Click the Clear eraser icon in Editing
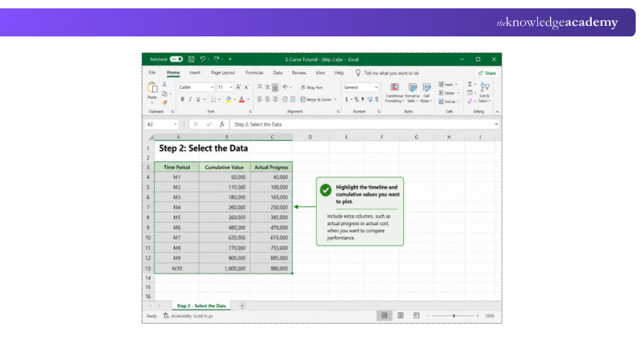Viewport: 644px width, 341px height. tap(470, 101)
